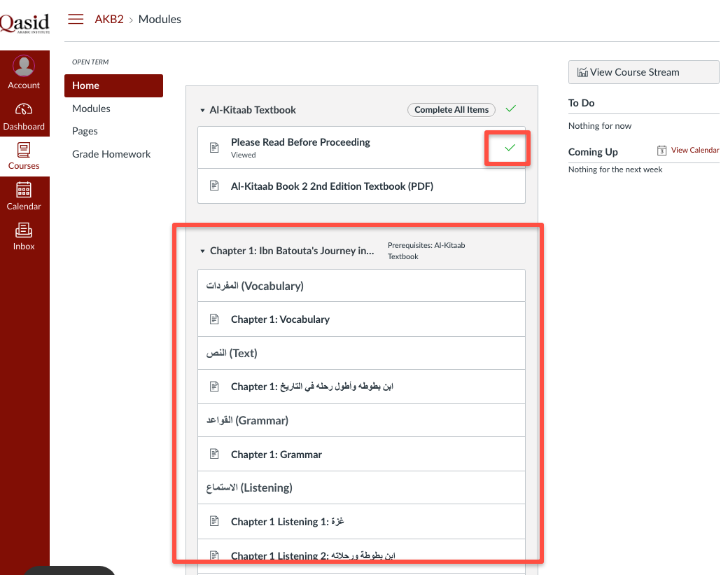Select Grade Homework in course navigation
Viewport: 728px width, 575px height.
coord(111,154)
